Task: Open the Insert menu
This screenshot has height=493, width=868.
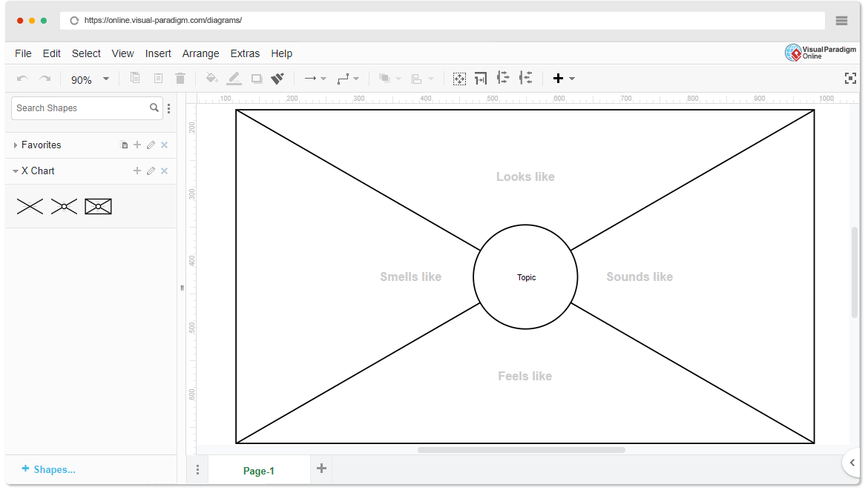Action: (x=158, y=53)
